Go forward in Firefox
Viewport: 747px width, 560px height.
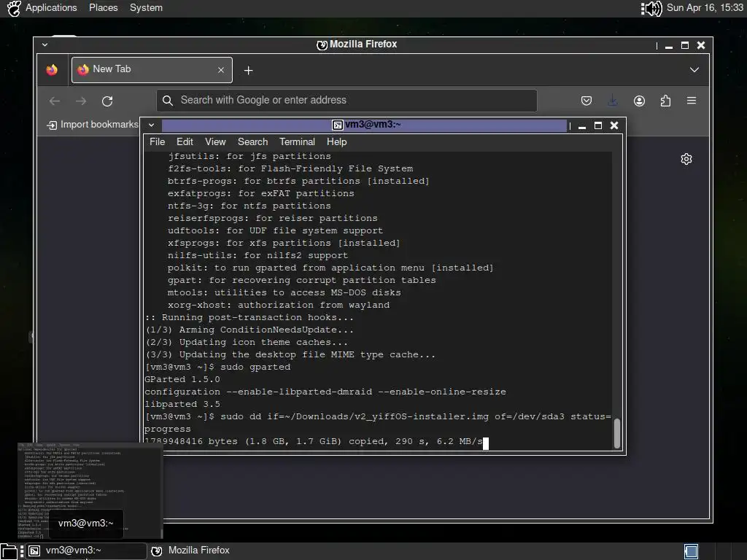(81, 101)
